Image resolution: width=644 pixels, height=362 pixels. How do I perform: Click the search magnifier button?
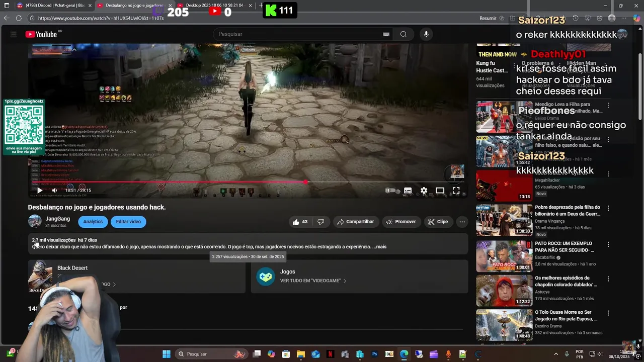pyautogui.click(x=403, y=34)
